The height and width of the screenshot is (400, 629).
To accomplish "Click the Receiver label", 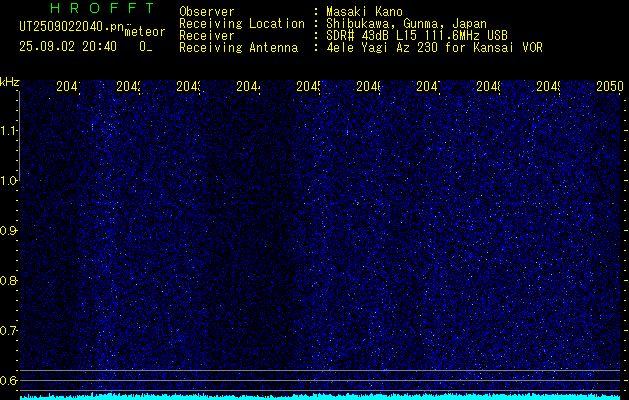I will (x=207, y=36).
